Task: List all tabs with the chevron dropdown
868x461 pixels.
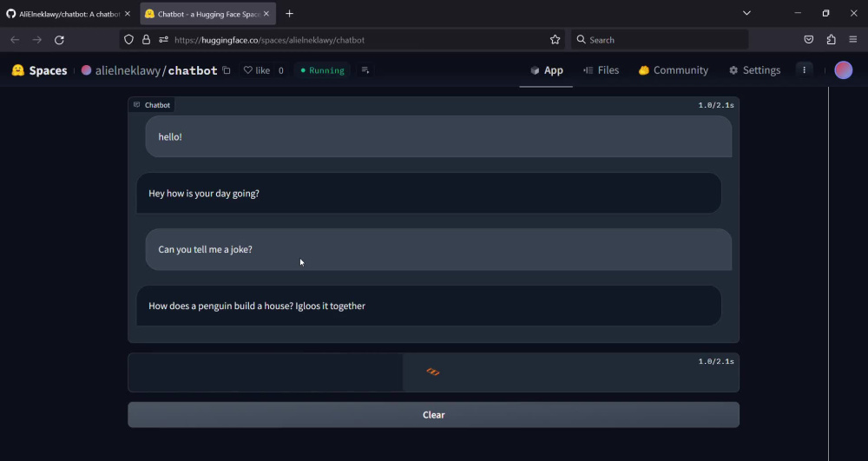Action: click(746, 13)
